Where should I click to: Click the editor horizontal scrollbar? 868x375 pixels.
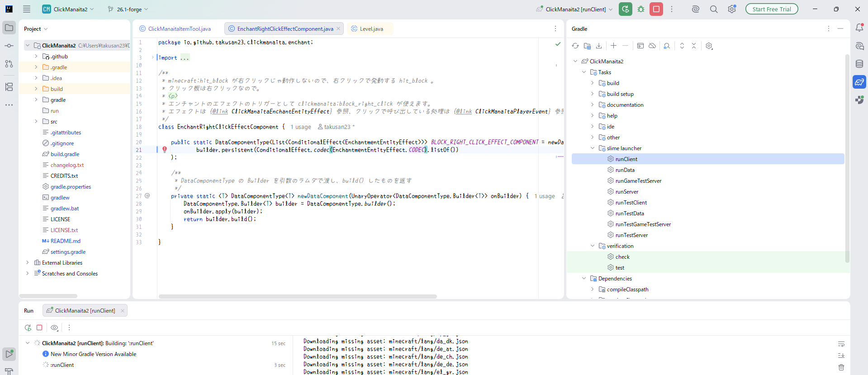pyautogui.click(x=298, y=297)
